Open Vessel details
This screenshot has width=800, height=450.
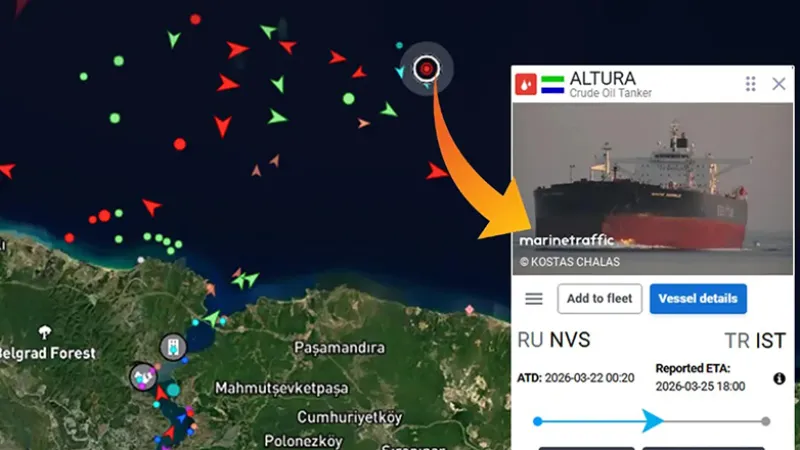(697, 298)
